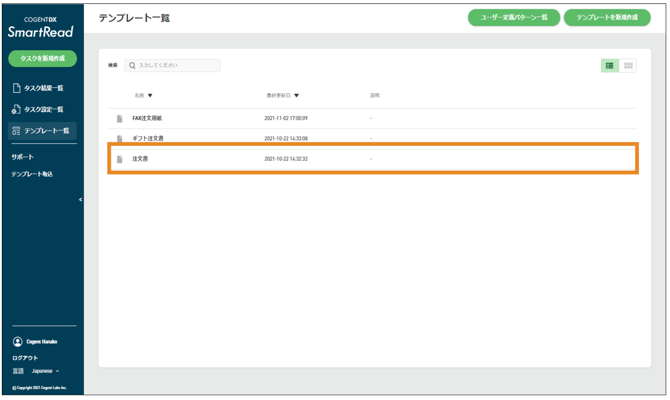Click the テンプレート一覧 sidebar icon
The width and height of the screenshot is (670, 400).
click(x=17, y=131)
